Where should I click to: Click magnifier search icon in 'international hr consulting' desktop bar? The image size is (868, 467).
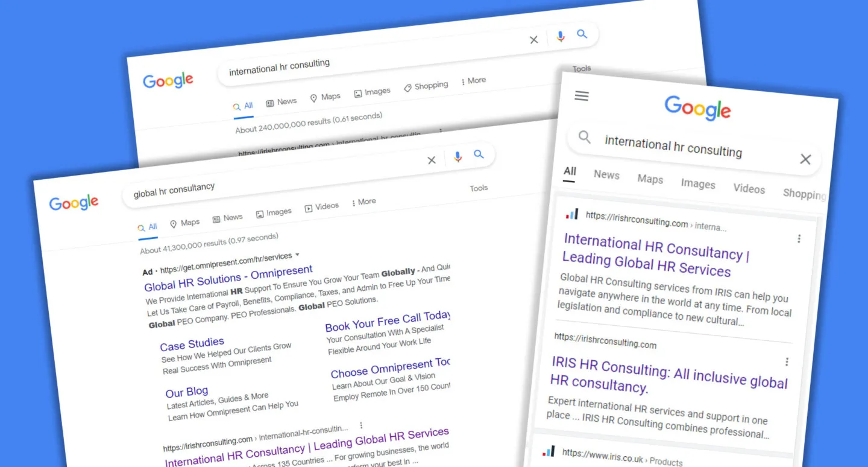(582, 34)
